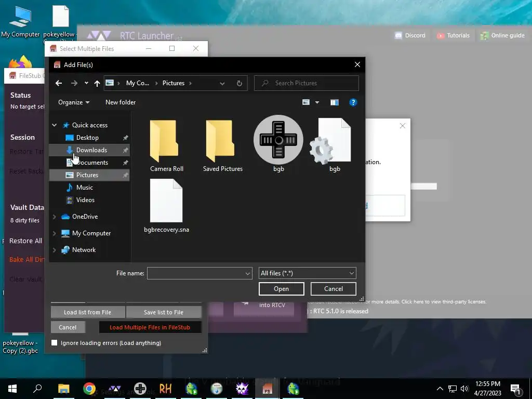Open taskbar search
This screenshot has height=399, width=532.
click(37, 389)
